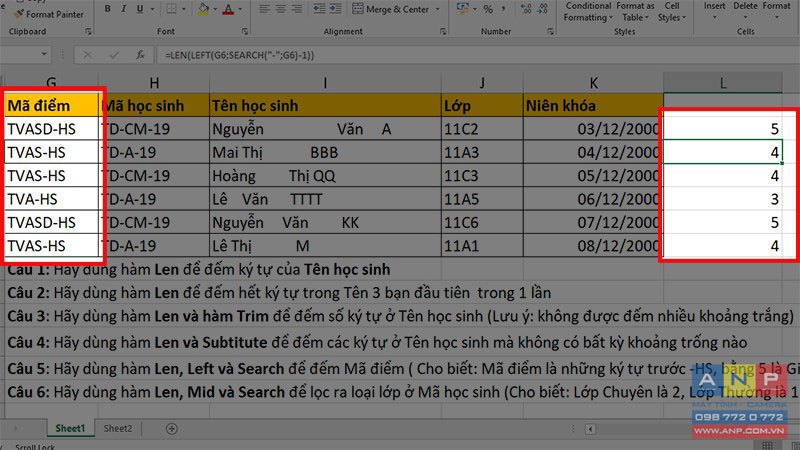Switch to the Sheet2 tab
The image size is (800, 450).
click(x=118, y=429)
